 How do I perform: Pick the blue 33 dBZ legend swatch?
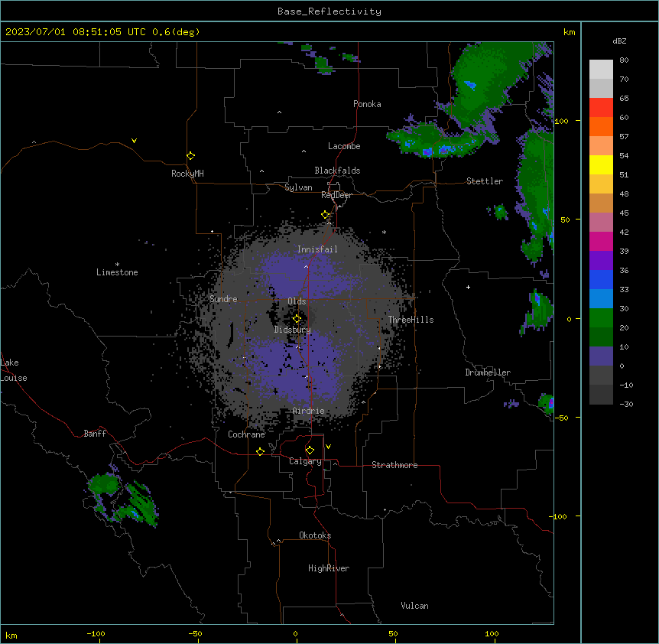(x=601, y=279)
